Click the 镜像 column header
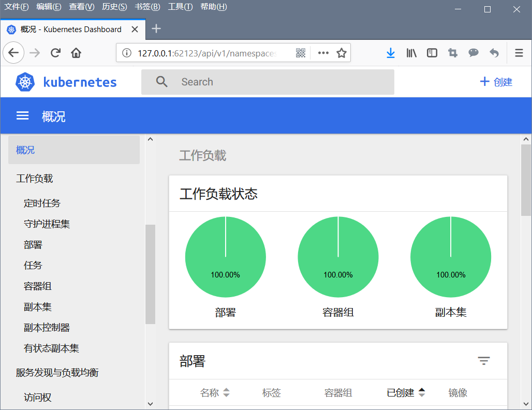Image resolution: width=532 pixels, height=410 pixels. click(x=457, y=393)
